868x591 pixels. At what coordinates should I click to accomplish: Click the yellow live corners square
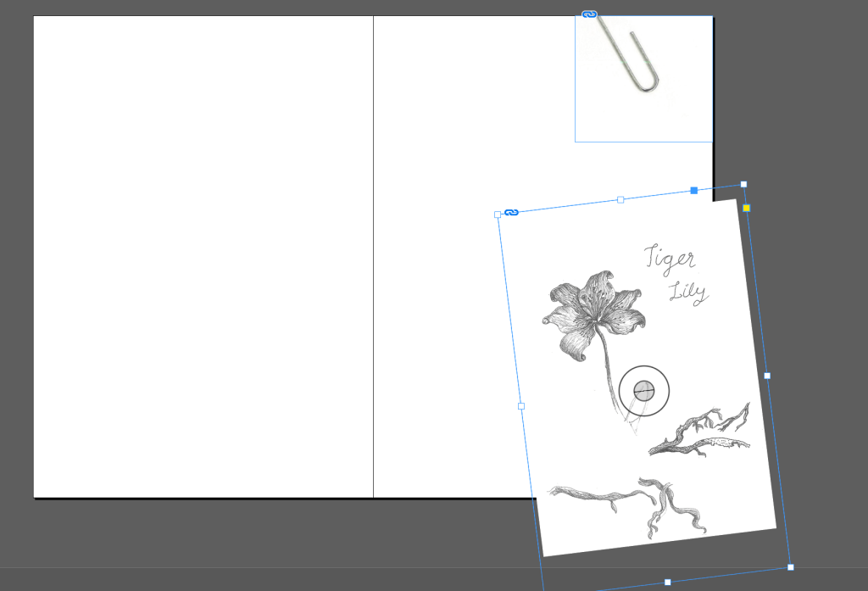[746, 208]
